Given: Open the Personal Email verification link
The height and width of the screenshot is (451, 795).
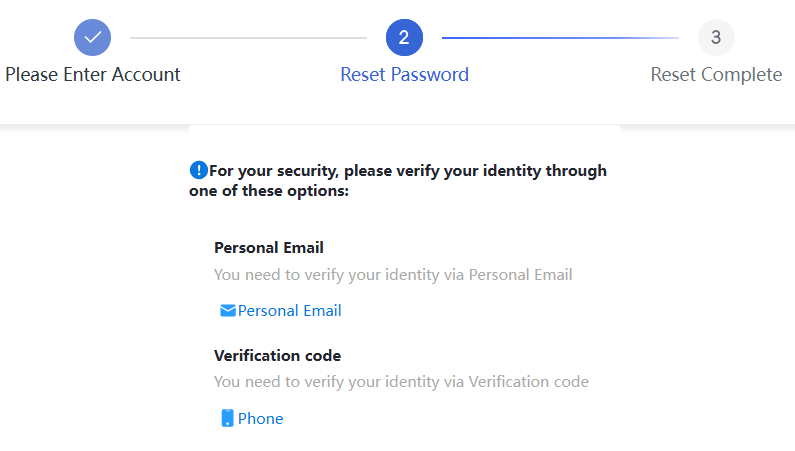Looking at the screenshot, I should pyautogui.click(x=289, y=311).
